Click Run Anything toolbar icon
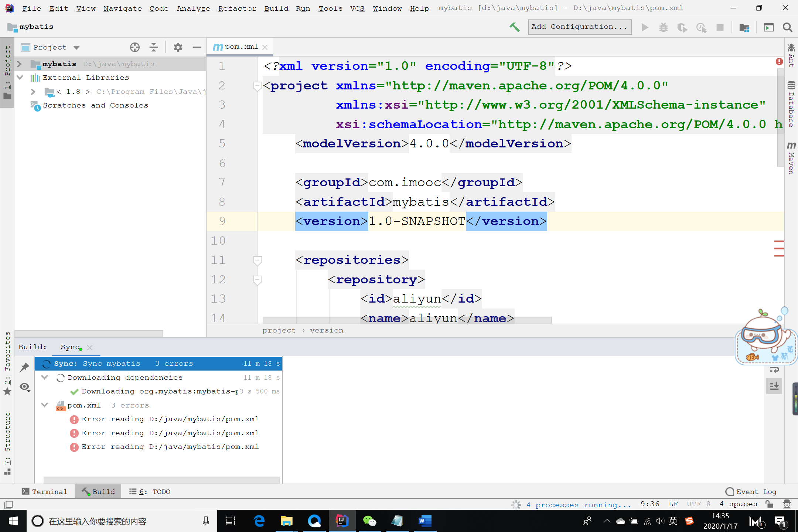798x532 pixels. (x=769, y=27)
